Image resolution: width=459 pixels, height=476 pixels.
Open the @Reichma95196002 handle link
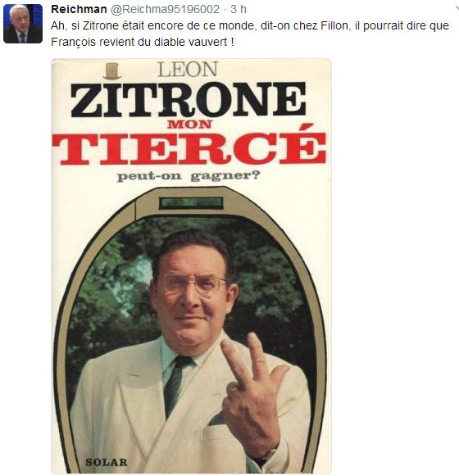tap(165, 9)
